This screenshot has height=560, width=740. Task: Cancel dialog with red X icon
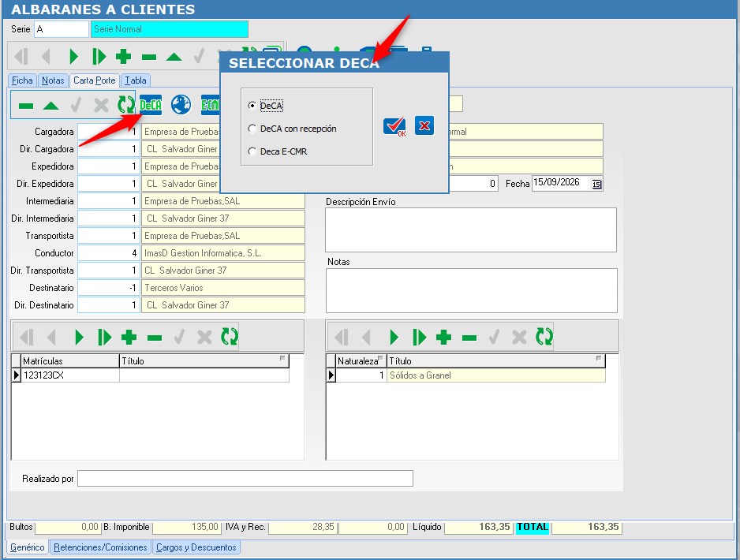pyautogui.click(x=424, y=125)
